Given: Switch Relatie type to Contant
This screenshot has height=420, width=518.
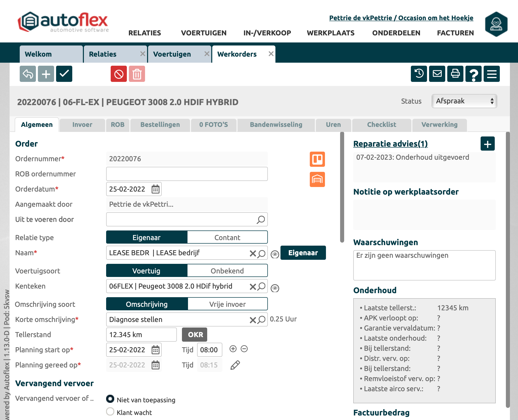Looking at the screenshot, I should coord(227,238).
